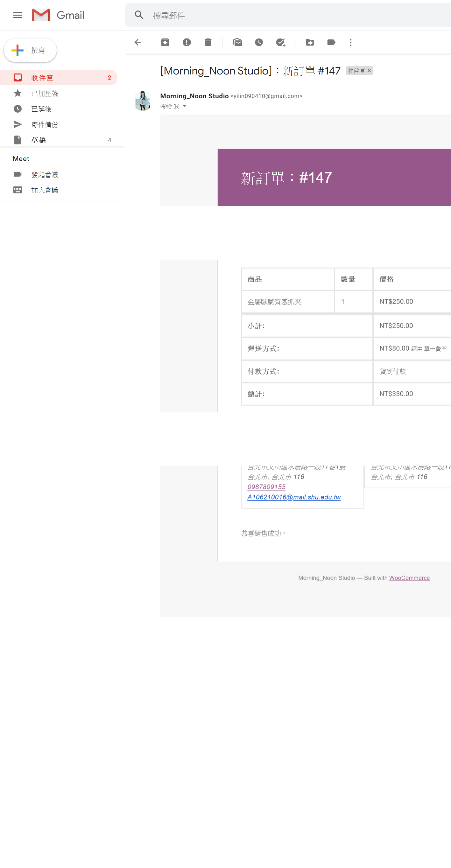Open the Labels tag icon

point(331,42)
